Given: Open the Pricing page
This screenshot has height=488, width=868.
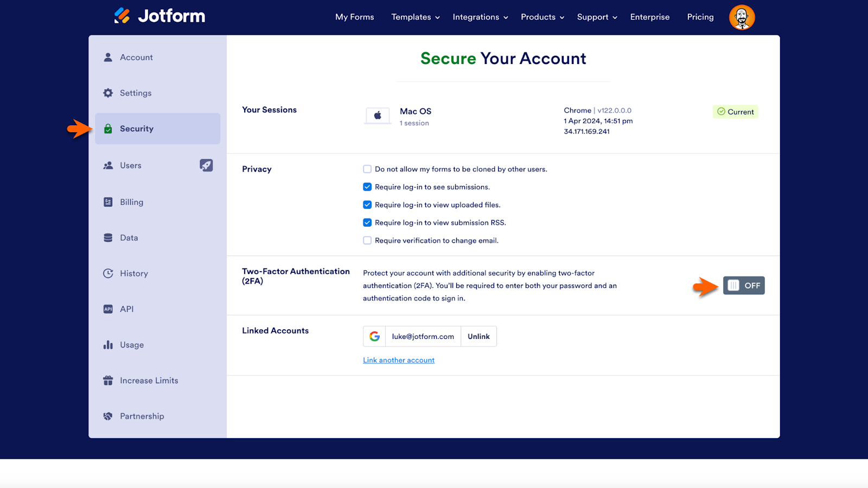Looking at the screenshot, I should point(700,17).
